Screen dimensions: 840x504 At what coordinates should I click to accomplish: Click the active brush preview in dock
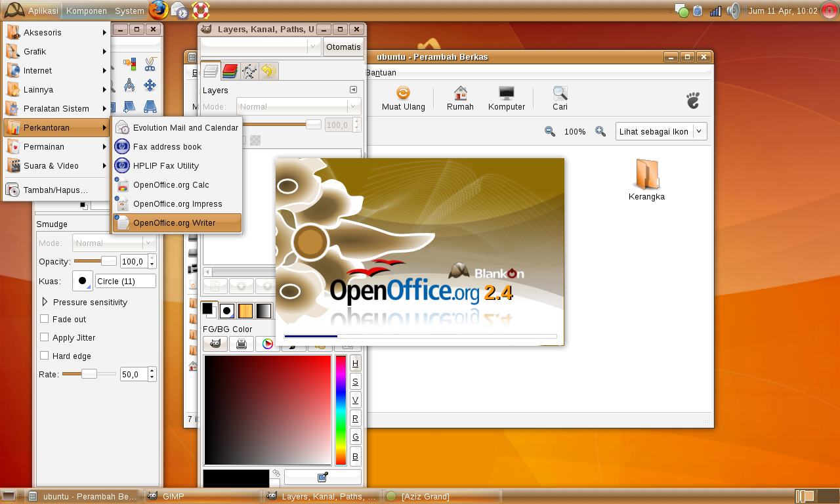[227, 310]
